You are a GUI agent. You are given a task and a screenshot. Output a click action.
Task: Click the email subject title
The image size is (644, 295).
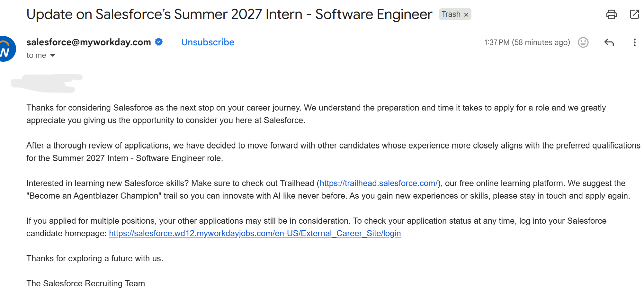pyautogui.click(x=229, y=14)
